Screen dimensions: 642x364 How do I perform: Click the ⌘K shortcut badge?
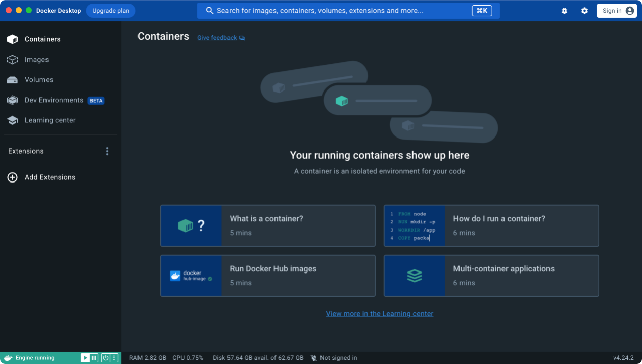[x=482, y=11]
